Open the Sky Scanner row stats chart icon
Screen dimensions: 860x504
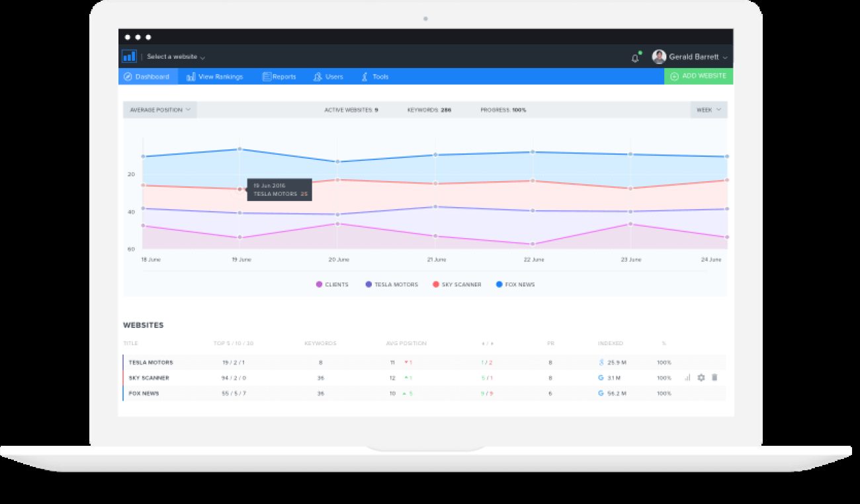coord(687,378)
